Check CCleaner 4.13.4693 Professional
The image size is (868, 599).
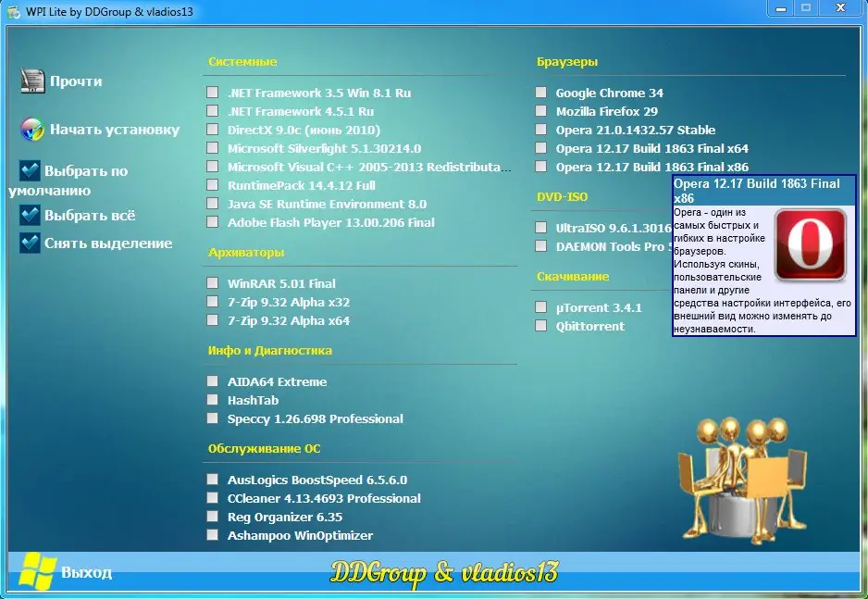[212, 498]
